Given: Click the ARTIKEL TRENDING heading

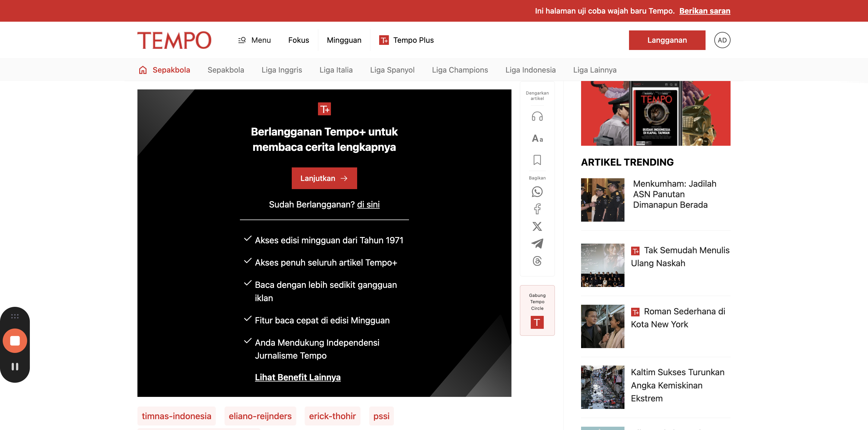Looking at the screenshot, I should 627,162.
